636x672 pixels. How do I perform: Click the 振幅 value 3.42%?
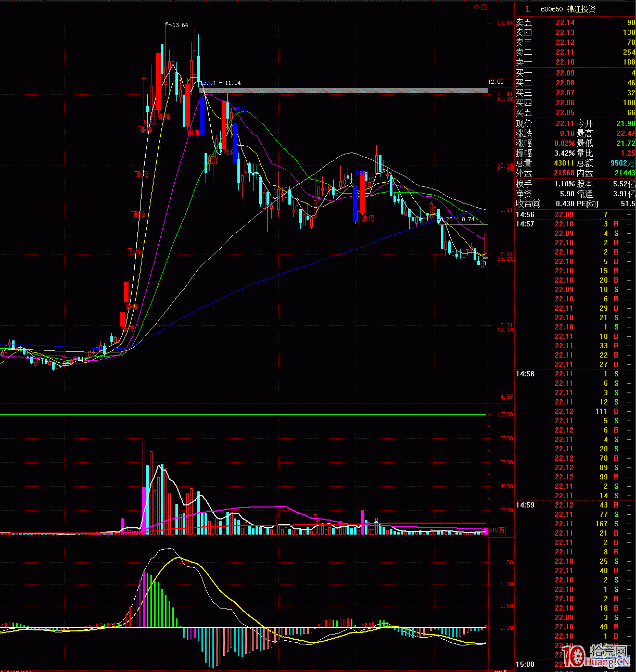564,153
